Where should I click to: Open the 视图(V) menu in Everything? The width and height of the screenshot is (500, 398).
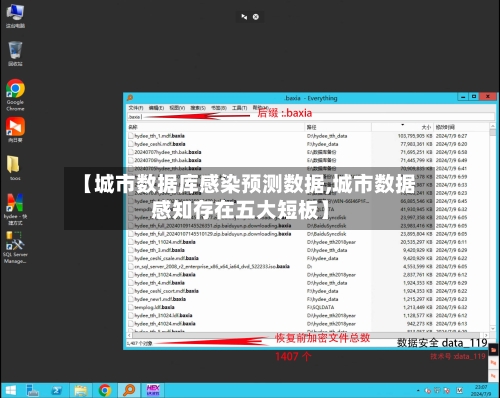coord(177,108)
